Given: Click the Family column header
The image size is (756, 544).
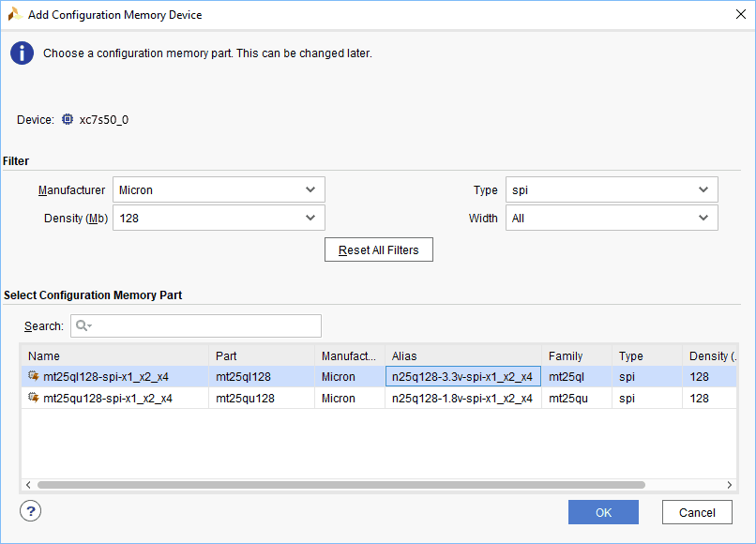Looking at the screenshot, I should coord(576,356).
